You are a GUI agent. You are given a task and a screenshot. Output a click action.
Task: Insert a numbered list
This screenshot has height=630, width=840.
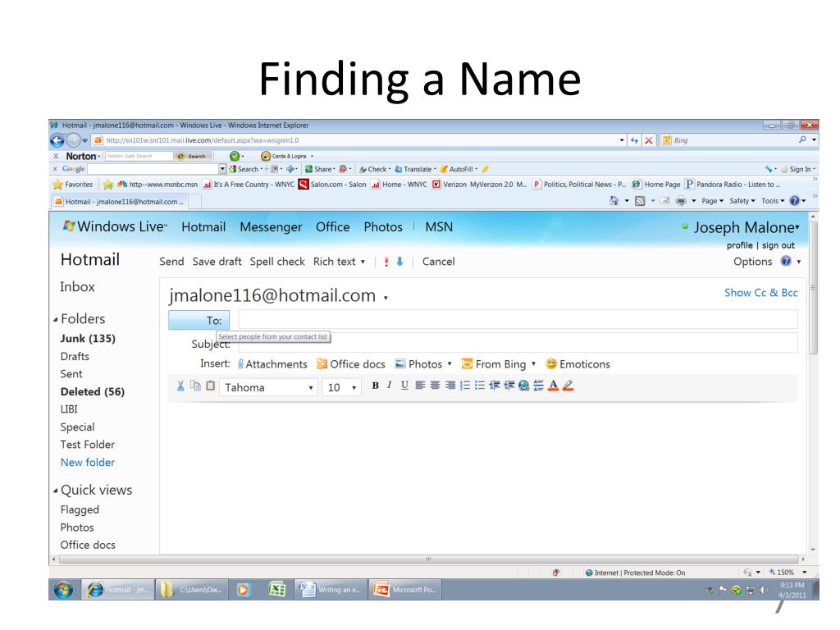click(465, 386)
